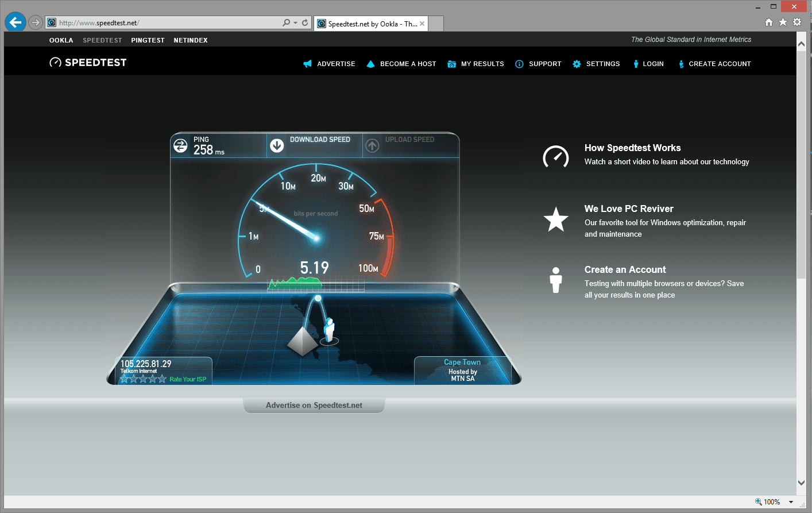Open the OOKLA top navigation link
The height and width of the screenshot is (513, 812).
point(61,40)
